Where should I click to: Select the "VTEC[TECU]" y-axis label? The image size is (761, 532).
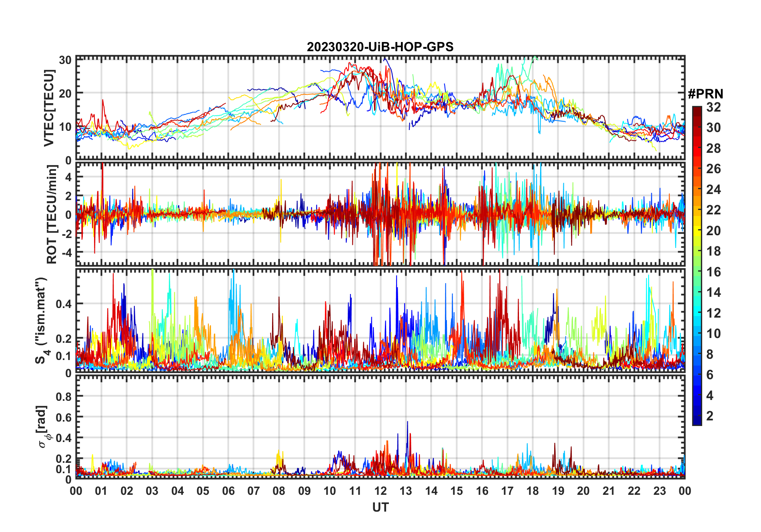pyautogui.click(x=49, y=108)
